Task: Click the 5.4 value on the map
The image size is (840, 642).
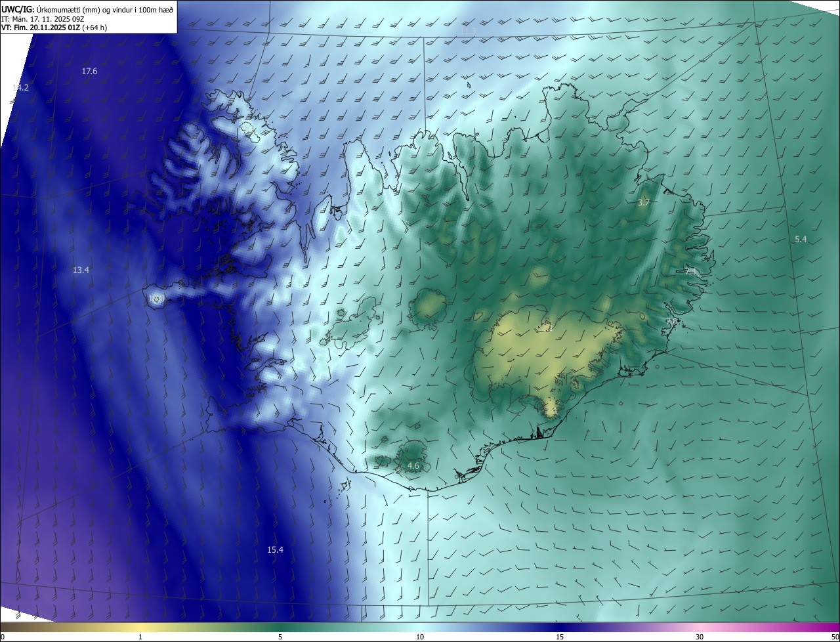Action: tap(801, 239)
